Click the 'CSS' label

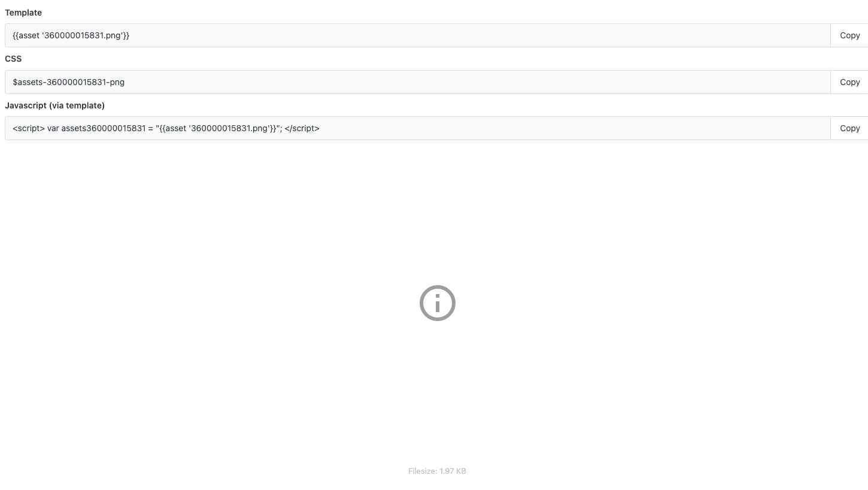pos(13,59)
